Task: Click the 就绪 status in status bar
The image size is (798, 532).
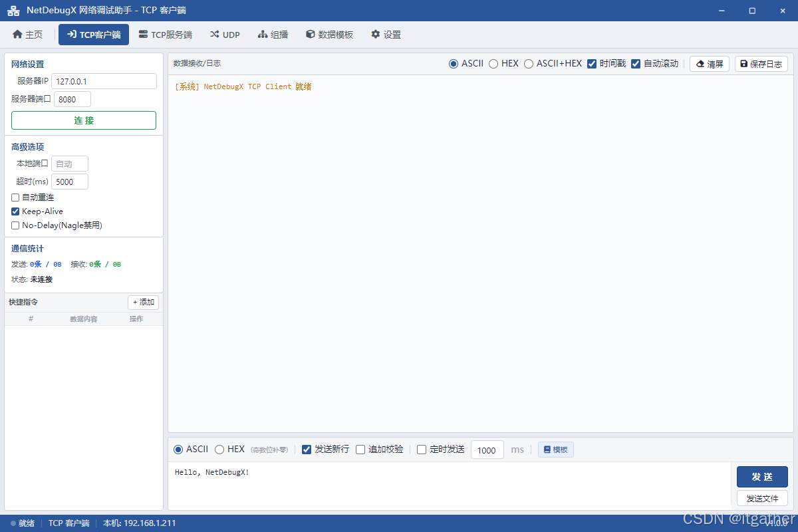Action: 23,523
